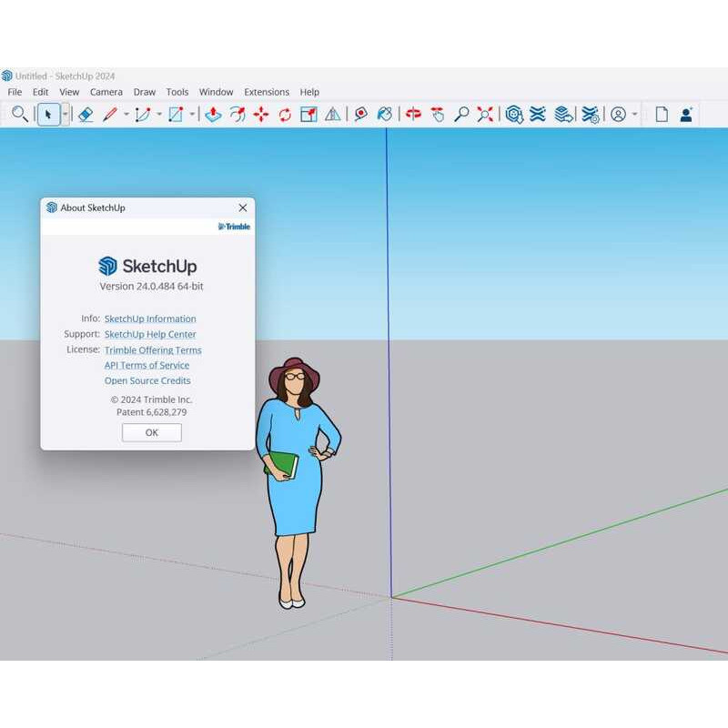Activate the Line tool
Screen dimensions: 728x728
(108, 115)
